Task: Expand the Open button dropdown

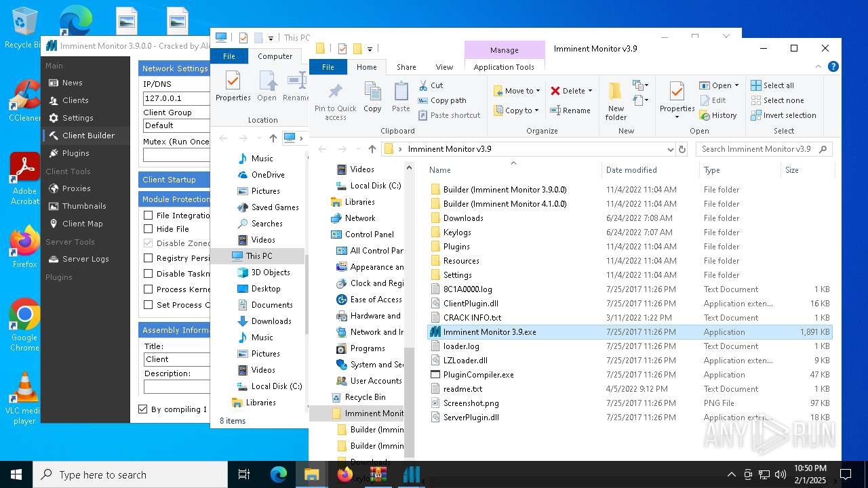Action: point(736,85)
